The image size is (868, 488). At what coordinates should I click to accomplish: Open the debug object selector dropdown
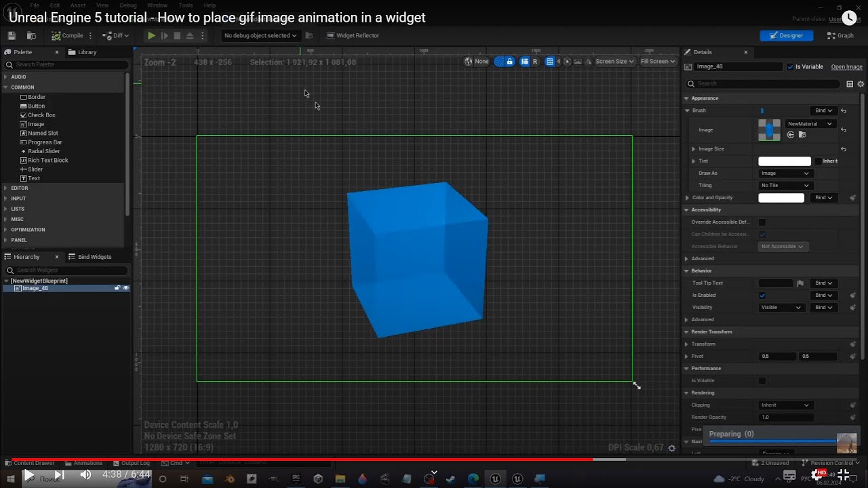(x=260, y=35)
